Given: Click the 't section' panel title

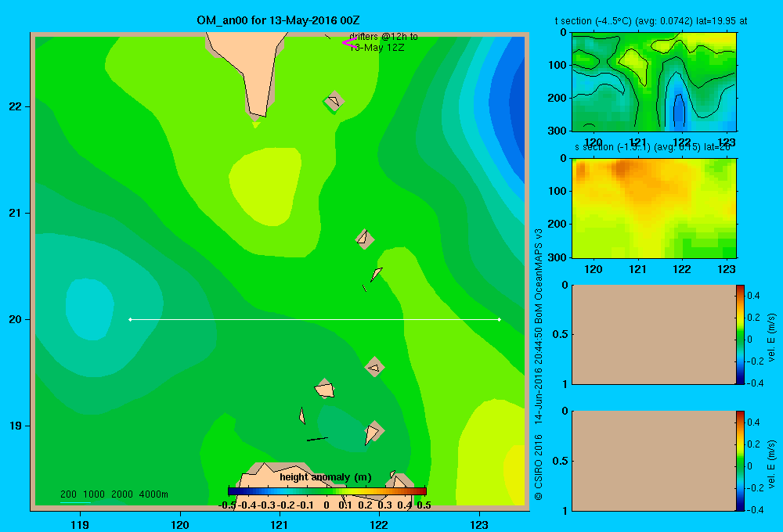Looking at the screenshot, I should pos(651,21).
